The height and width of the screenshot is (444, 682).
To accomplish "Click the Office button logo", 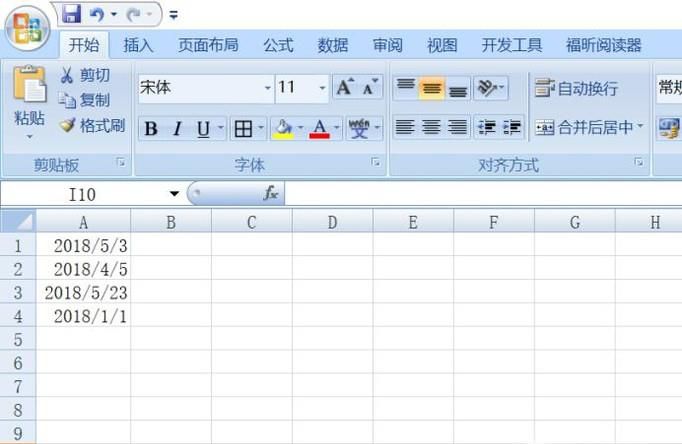I will (x=27, y=29).
